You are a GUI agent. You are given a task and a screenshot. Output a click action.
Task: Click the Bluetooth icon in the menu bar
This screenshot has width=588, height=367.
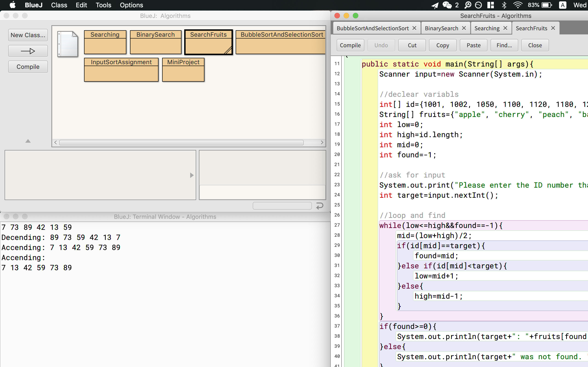(504, 5)
